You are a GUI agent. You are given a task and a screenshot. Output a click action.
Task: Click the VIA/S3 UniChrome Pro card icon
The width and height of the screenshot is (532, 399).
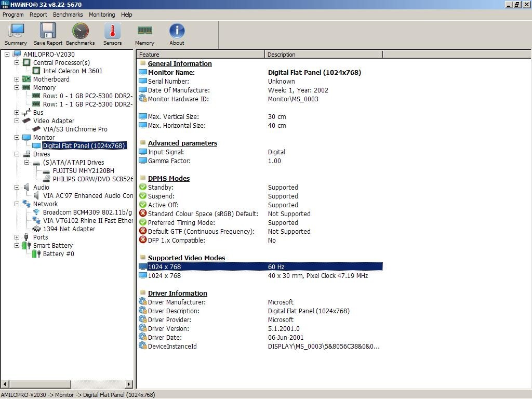[36, 129]
